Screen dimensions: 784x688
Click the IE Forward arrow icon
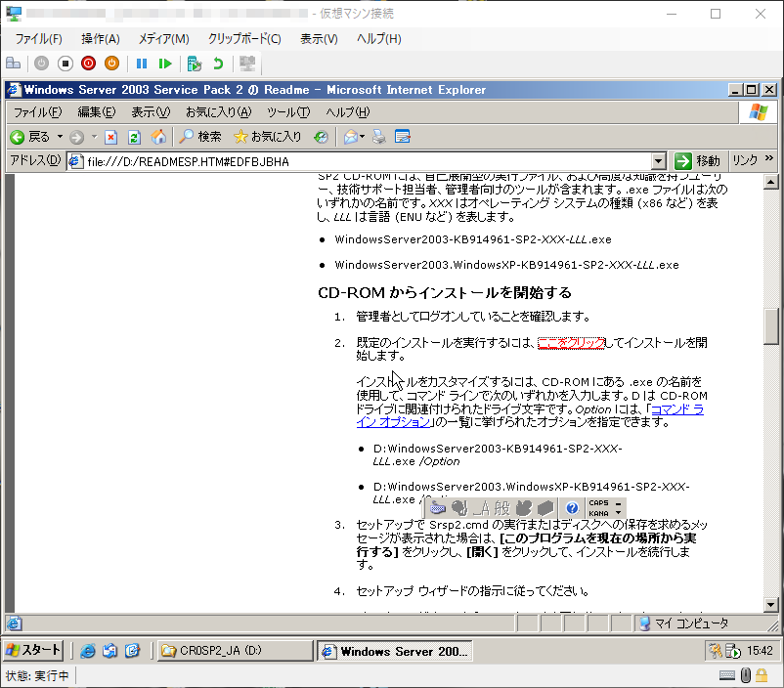click(76, 137)
